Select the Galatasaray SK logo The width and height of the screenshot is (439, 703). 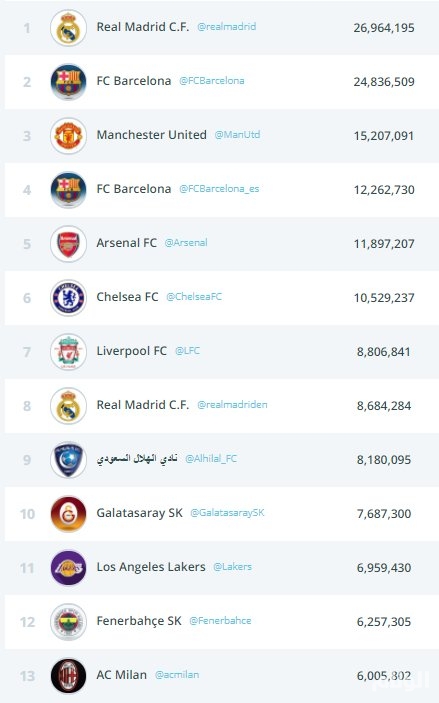(68, 514)
